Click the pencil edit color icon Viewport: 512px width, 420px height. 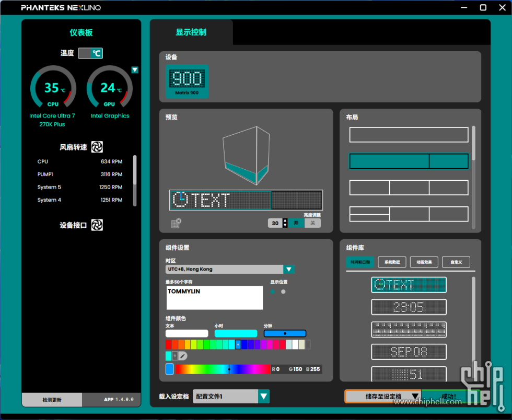[183, 356]
